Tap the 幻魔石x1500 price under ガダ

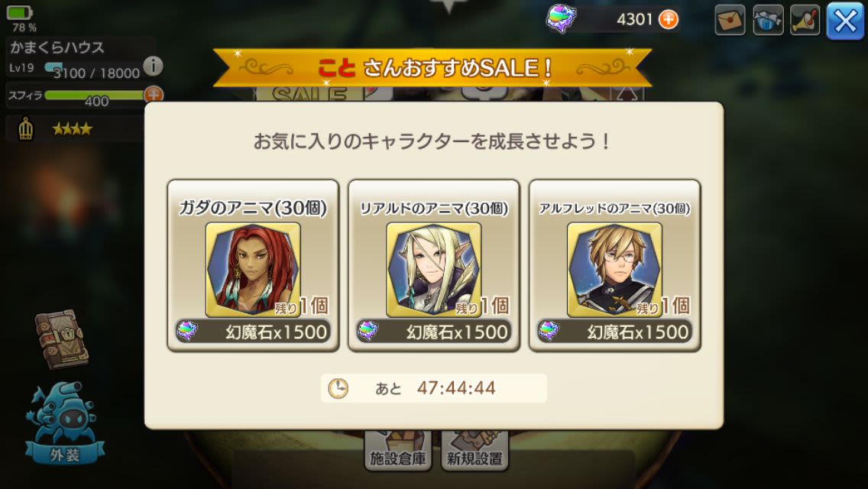(253, 332)
